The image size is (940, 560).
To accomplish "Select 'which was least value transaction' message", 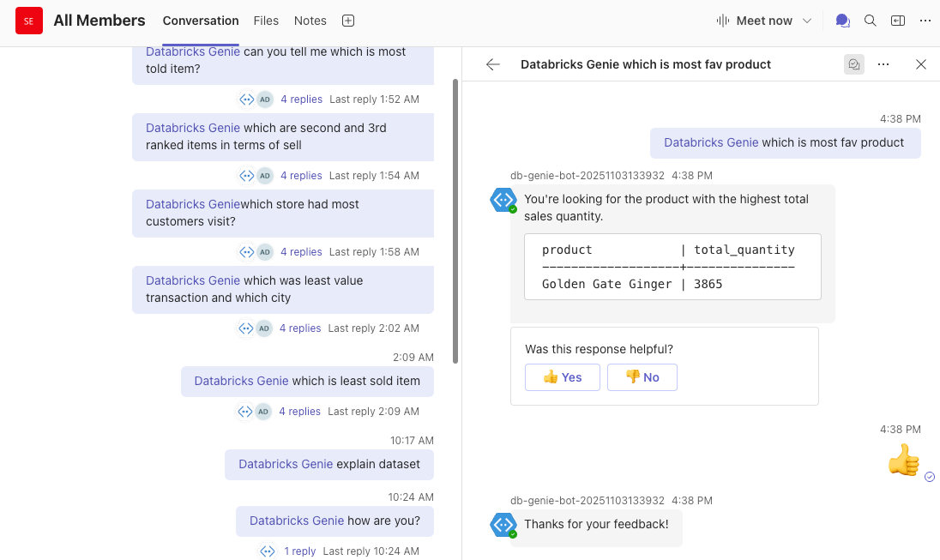I will click(x=283, y=290).
